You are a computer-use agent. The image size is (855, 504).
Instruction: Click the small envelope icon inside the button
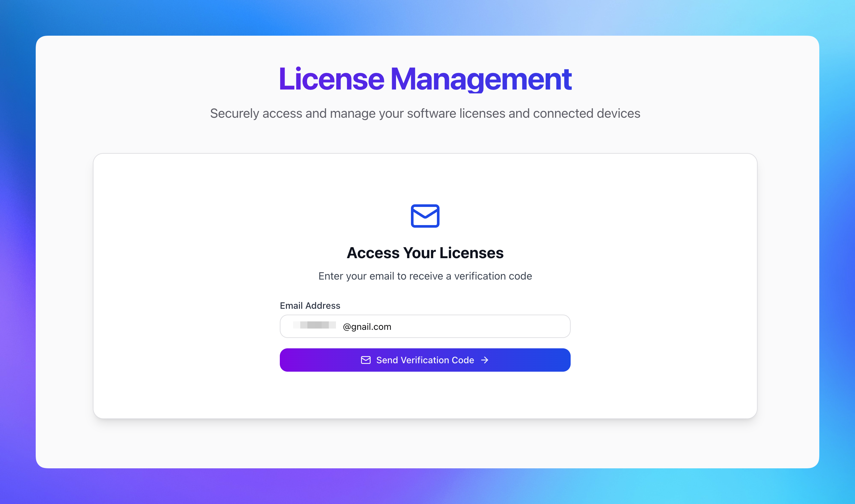[366, 360]
